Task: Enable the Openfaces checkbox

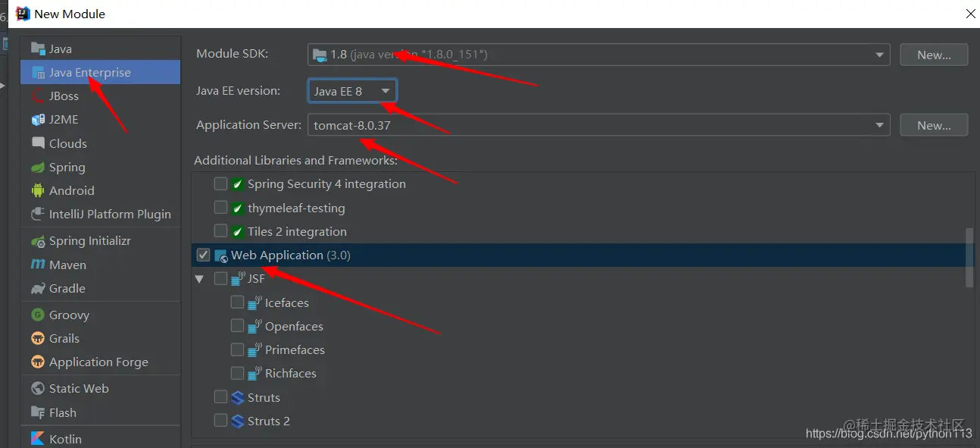Action: click(x=237, y=326)
